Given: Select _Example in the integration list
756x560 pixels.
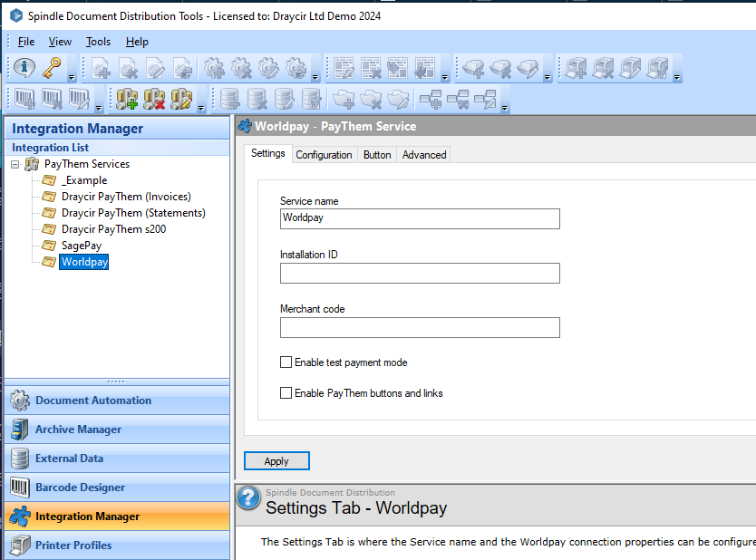Looking at the screenshot, I should click(84, 180).
